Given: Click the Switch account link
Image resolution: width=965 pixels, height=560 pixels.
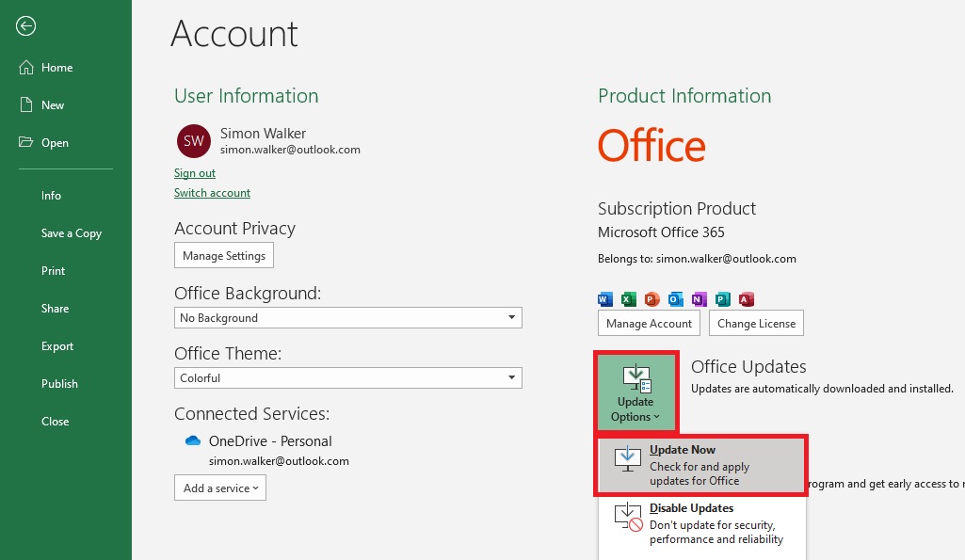Looking at the screenshot, I should point(213,193).
